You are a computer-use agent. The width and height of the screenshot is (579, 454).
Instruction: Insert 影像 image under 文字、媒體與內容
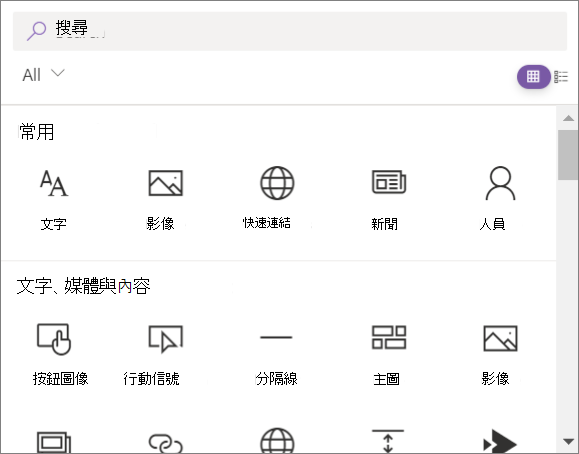tap(500, 354)
